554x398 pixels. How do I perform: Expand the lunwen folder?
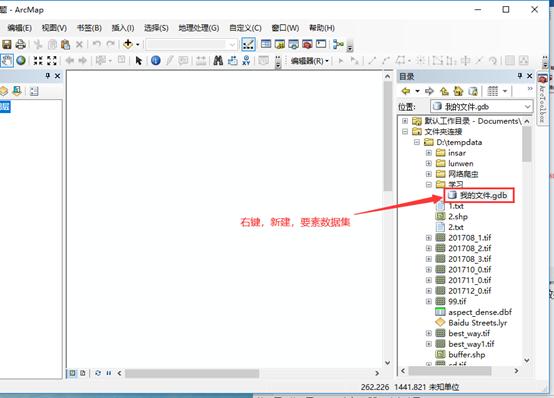(429, 163)
